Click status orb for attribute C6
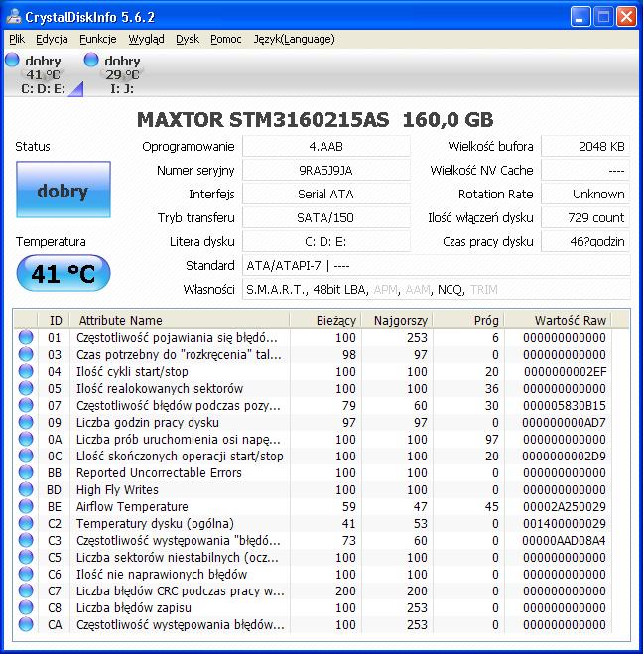This screenshot has width=644, height=654. 26,574
